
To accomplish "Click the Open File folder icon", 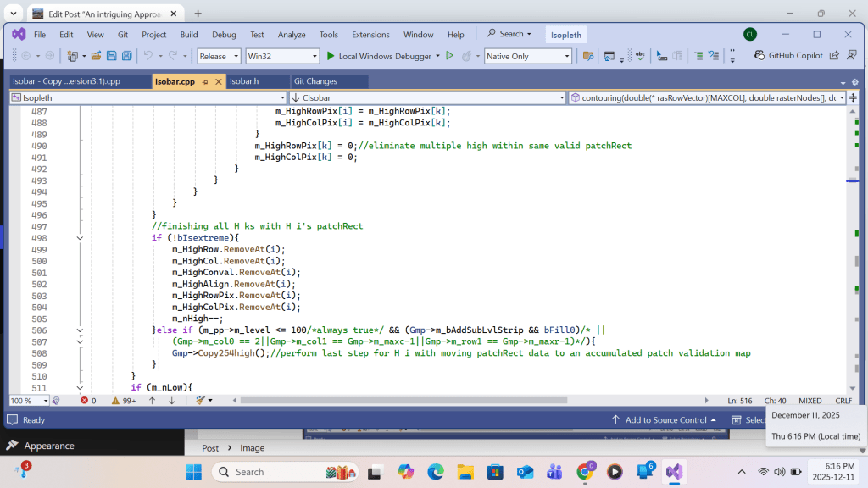I will tap(96, 56).
